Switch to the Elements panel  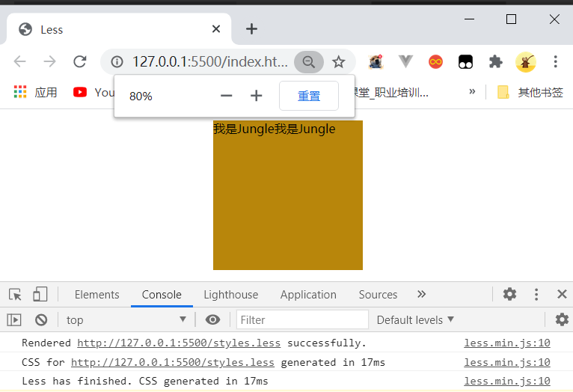(x=96, y=295)
